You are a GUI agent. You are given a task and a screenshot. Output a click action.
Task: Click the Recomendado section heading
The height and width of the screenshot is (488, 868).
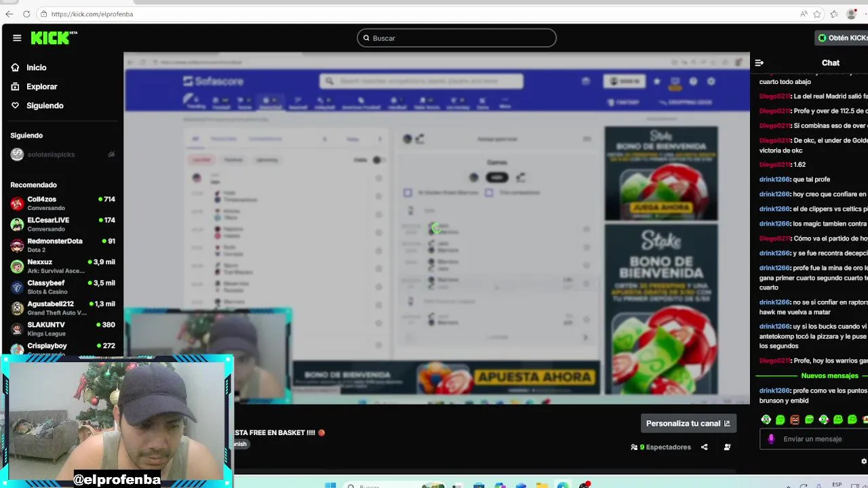33,185
